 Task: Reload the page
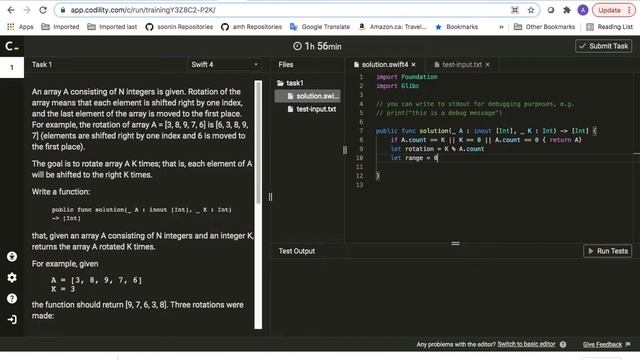(43, 10)
